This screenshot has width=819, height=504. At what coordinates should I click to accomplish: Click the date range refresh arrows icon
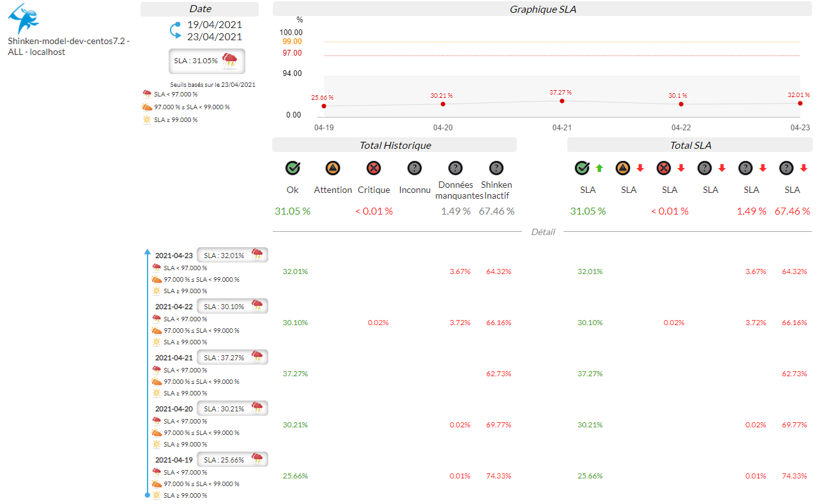pos(175,31)
